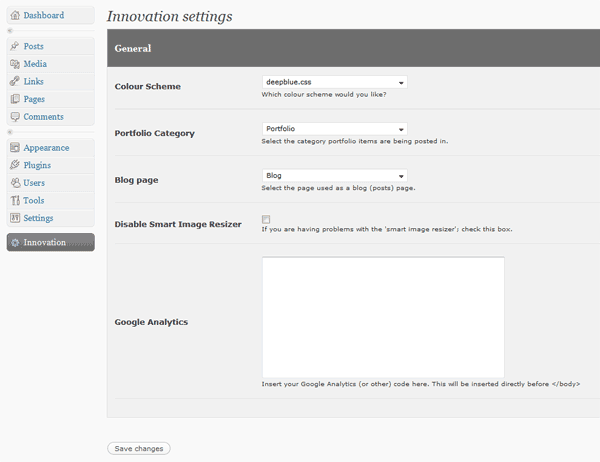Open the Portfolio Category dropdown
Viewport: 600px width, 462px height.
pos(335,129)
